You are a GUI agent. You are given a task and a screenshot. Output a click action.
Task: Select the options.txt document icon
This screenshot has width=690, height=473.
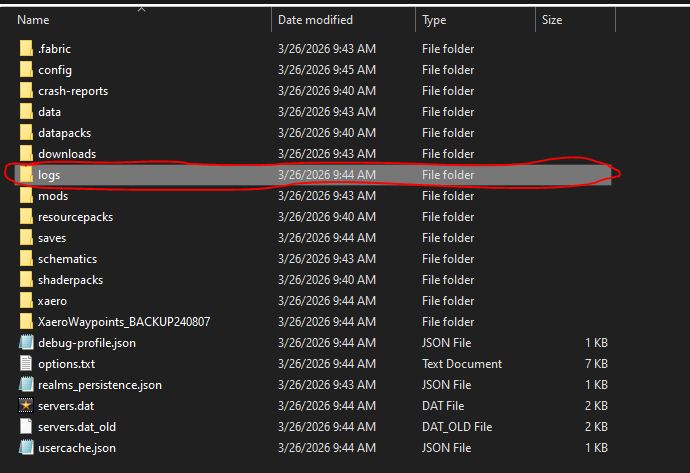click(x=26, y=364)
